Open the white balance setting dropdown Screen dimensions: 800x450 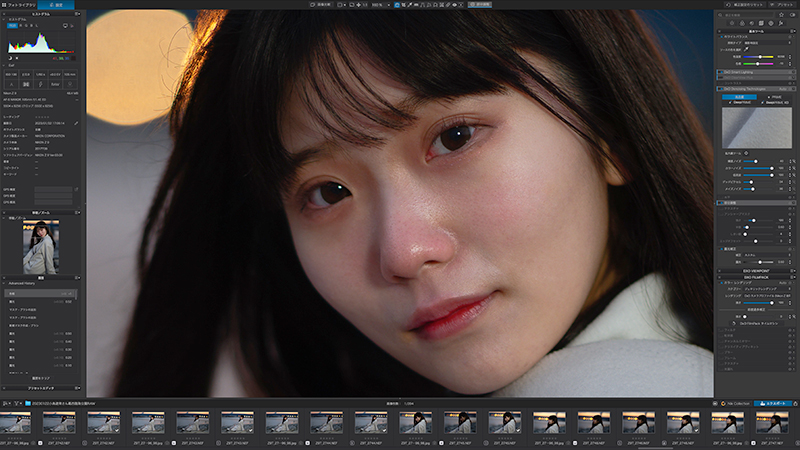pos(767,43)
